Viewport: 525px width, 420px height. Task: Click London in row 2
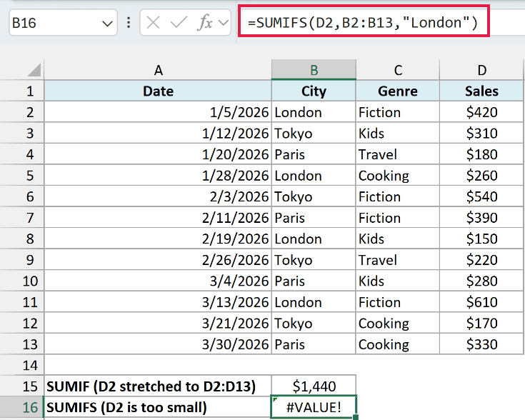314,112
